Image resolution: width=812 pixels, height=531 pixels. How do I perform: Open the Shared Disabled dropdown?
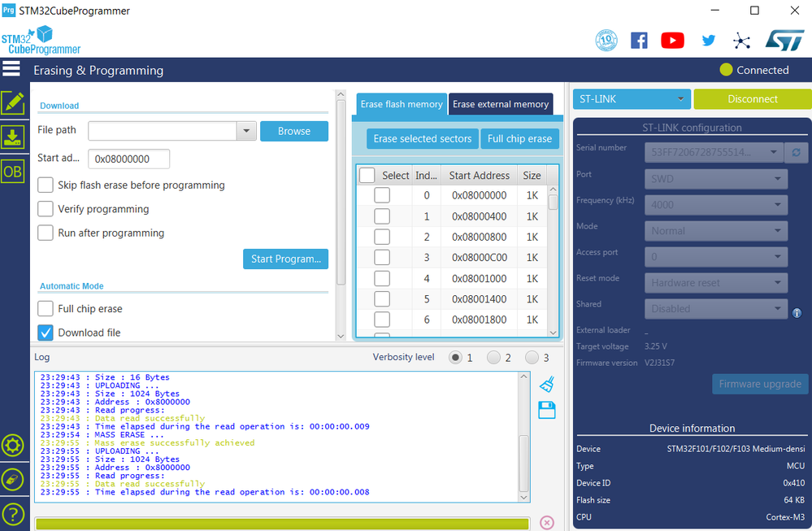pos(716,309)
